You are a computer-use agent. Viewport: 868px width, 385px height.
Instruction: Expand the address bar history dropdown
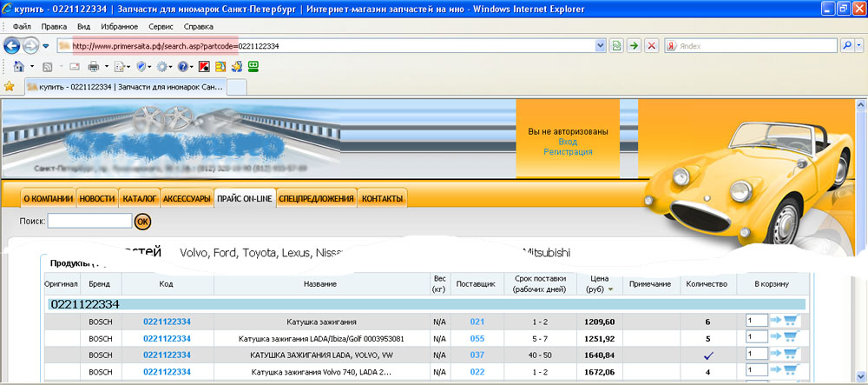(600, 46)
